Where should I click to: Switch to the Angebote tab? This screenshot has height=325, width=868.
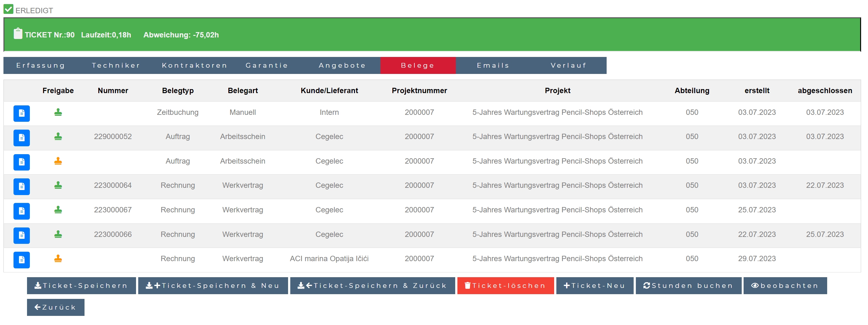pos(342,65)
